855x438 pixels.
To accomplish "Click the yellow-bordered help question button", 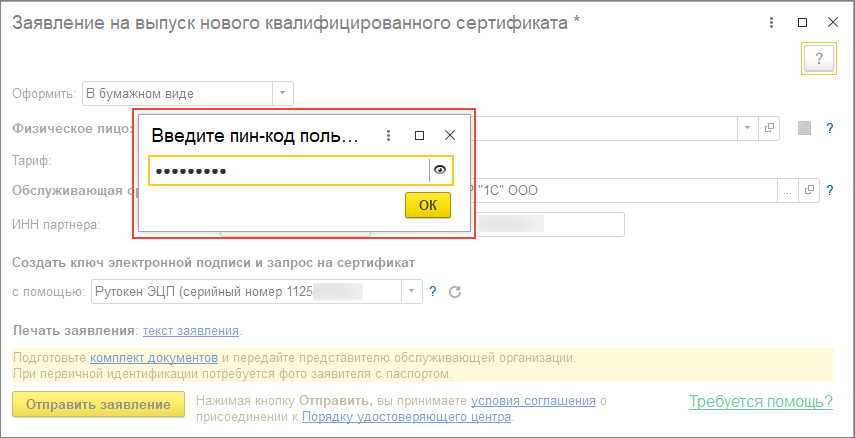I will [x=819, y=57].
